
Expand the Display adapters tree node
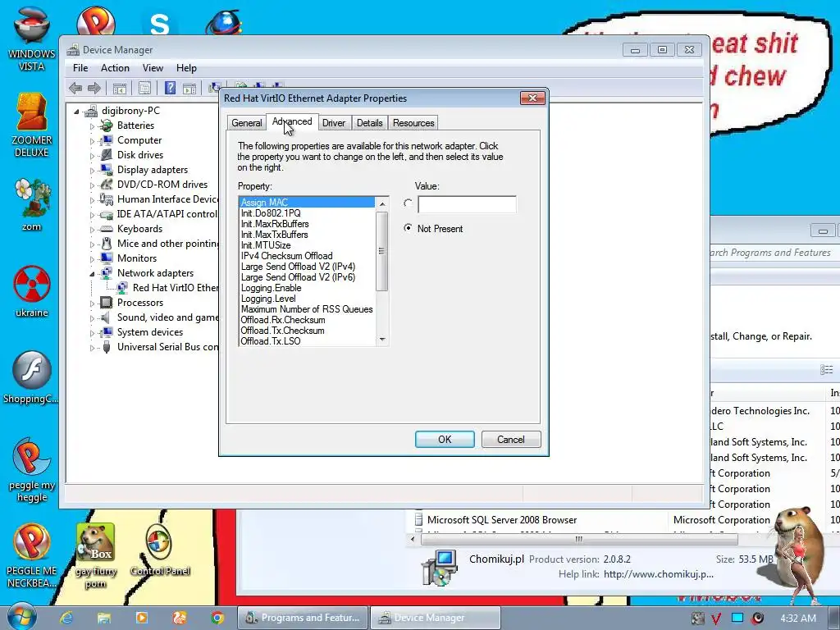click(x=92, y=171)
